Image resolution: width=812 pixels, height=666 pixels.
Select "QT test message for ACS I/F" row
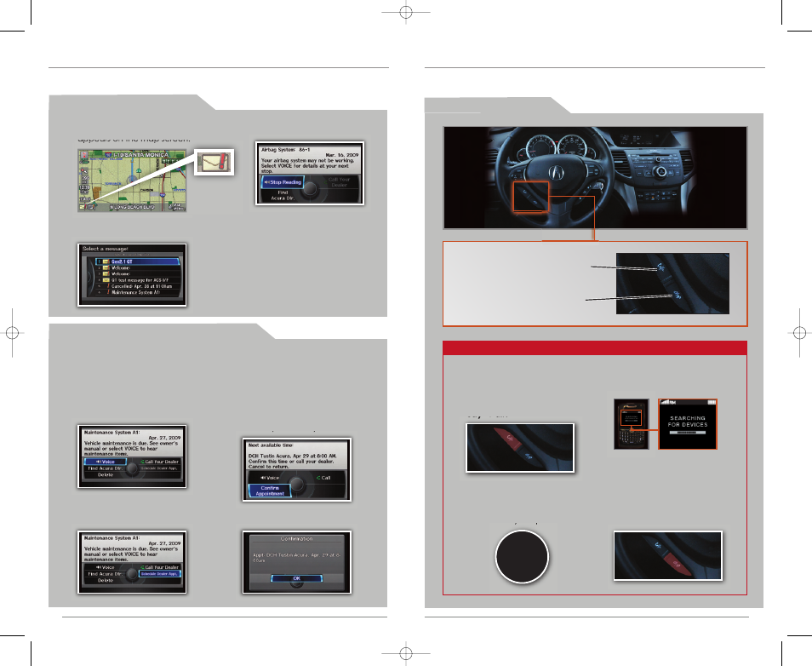[138, 280]
